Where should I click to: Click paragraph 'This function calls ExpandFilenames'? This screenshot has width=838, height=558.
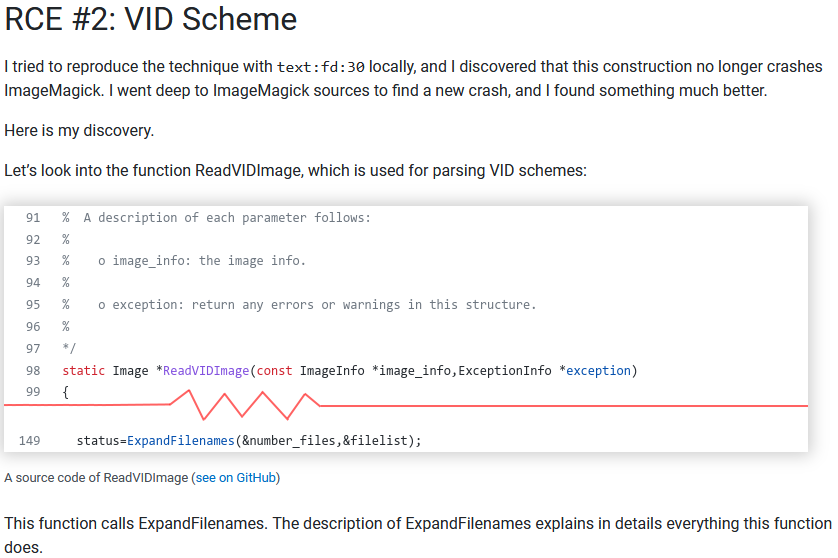click(417, 535)
